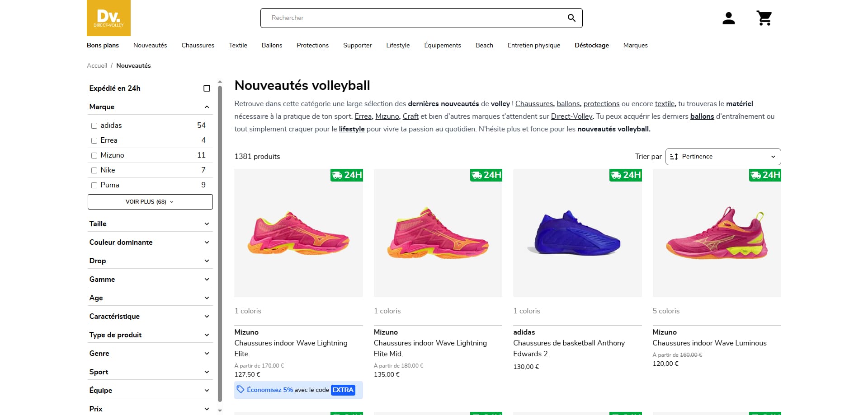
Task: Open Chaussures indoor Wave Luminous title
Action: 709,343
